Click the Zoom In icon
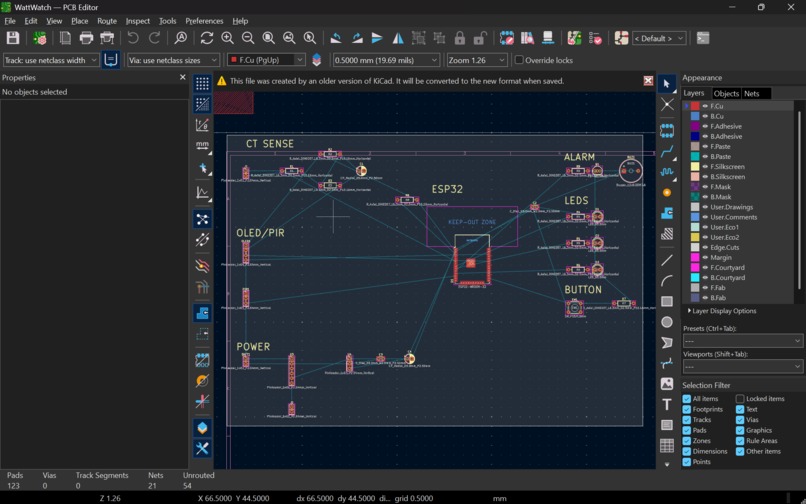The height and width of the screenshot is (504, 806). [x=228, y=38]
